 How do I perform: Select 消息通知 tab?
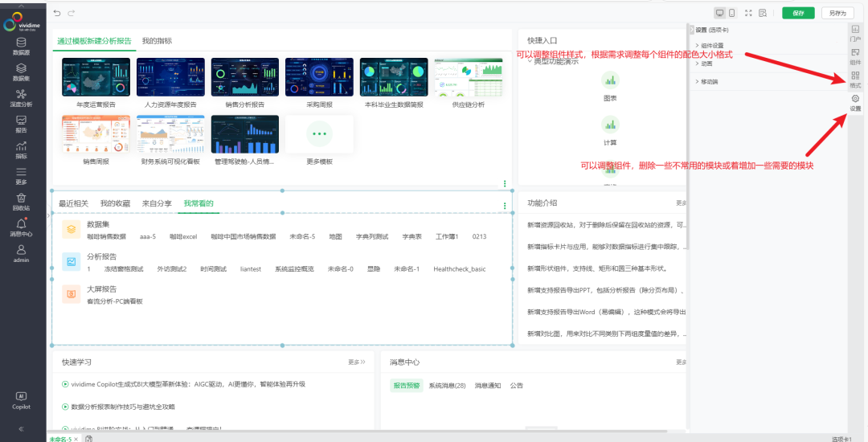(488, 386)
